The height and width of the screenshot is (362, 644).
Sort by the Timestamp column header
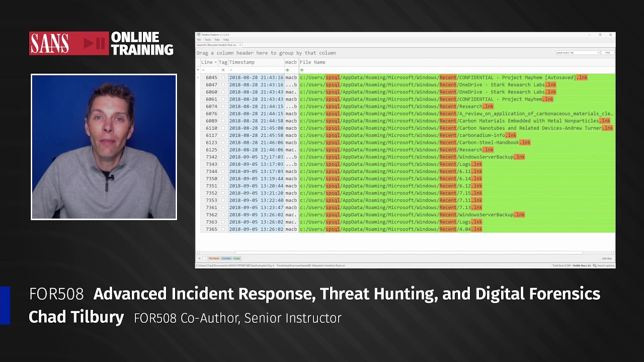[x=256, y=62]
